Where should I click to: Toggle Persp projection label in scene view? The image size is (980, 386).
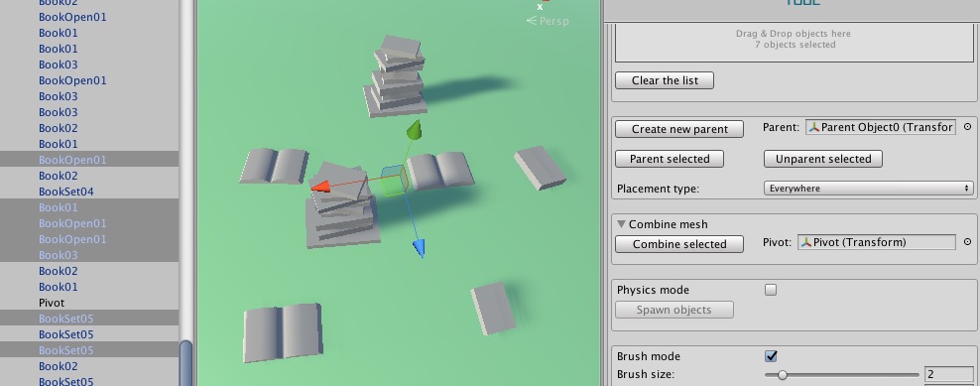click(549, 21)
